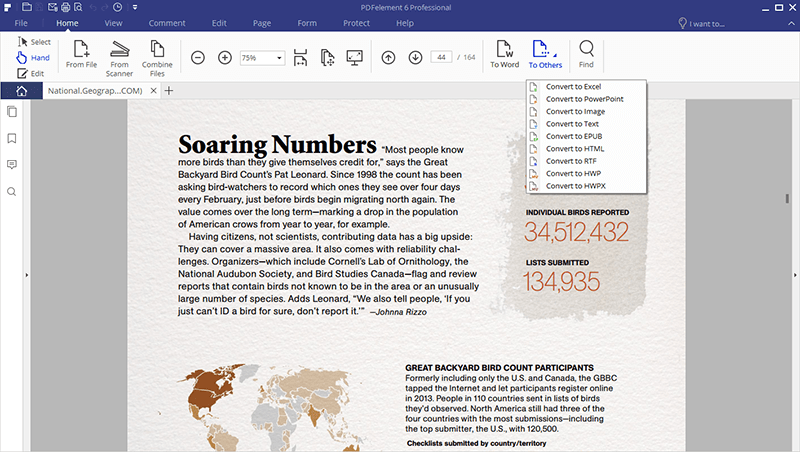Open the comments panel in sidebar

tap(12, 165)
